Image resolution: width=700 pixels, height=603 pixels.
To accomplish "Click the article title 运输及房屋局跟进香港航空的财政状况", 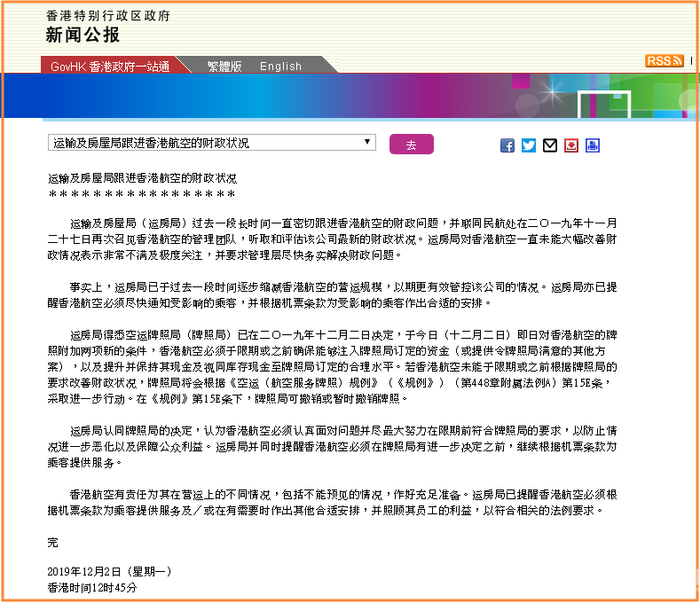I will [143, 178].
